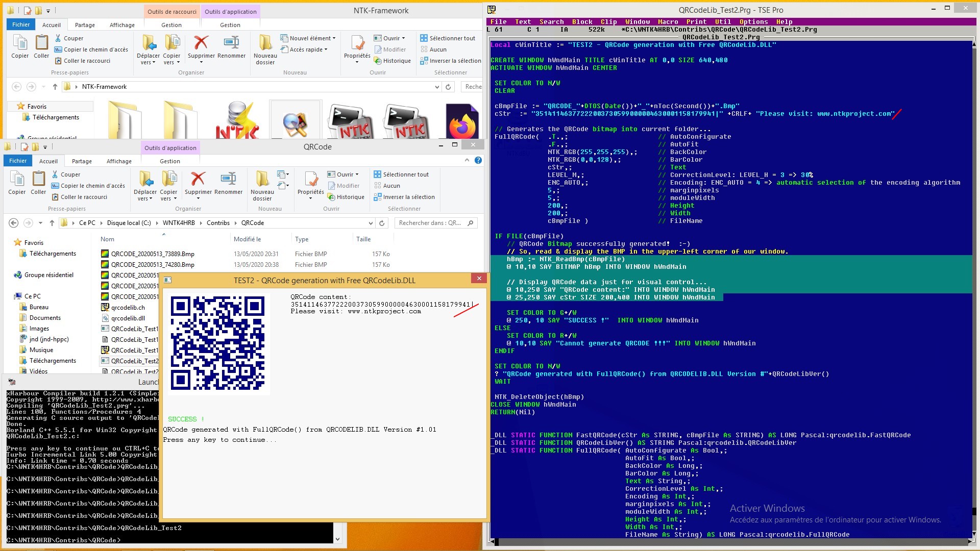
Task: Click Sélectionner tout in NTK-Framework ribbon
Action: click(448, 38)
